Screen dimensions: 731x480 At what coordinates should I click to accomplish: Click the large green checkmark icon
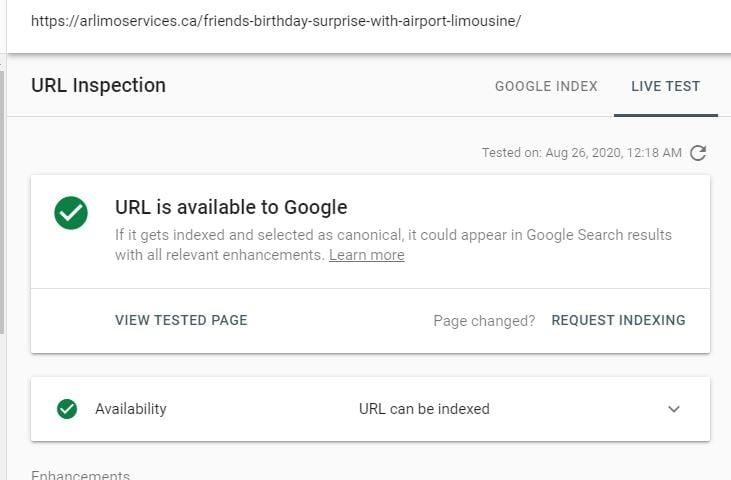[71, 211]
